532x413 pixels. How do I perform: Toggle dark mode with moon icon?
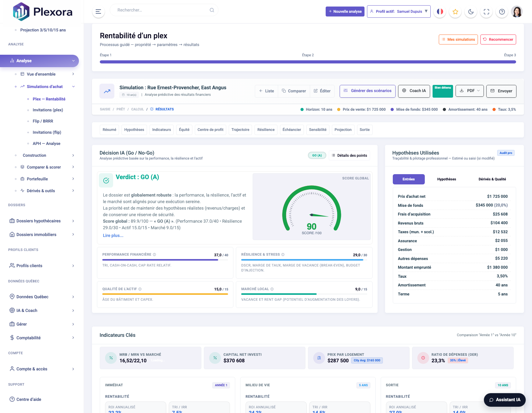pyautogui.click(x=471, y=12)
